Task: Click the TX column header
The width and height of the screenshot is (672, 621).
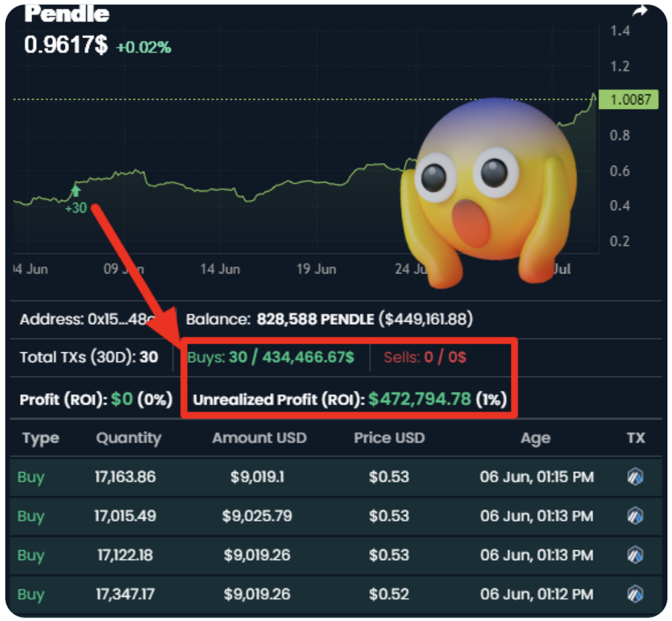Action: (635, 439)
